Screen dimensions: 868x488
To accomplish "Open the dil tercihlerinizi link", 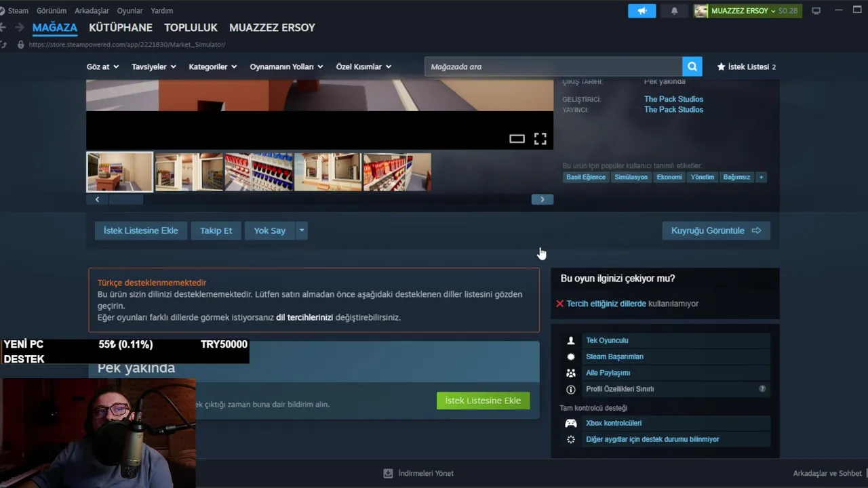I will (x=304, y=317).
